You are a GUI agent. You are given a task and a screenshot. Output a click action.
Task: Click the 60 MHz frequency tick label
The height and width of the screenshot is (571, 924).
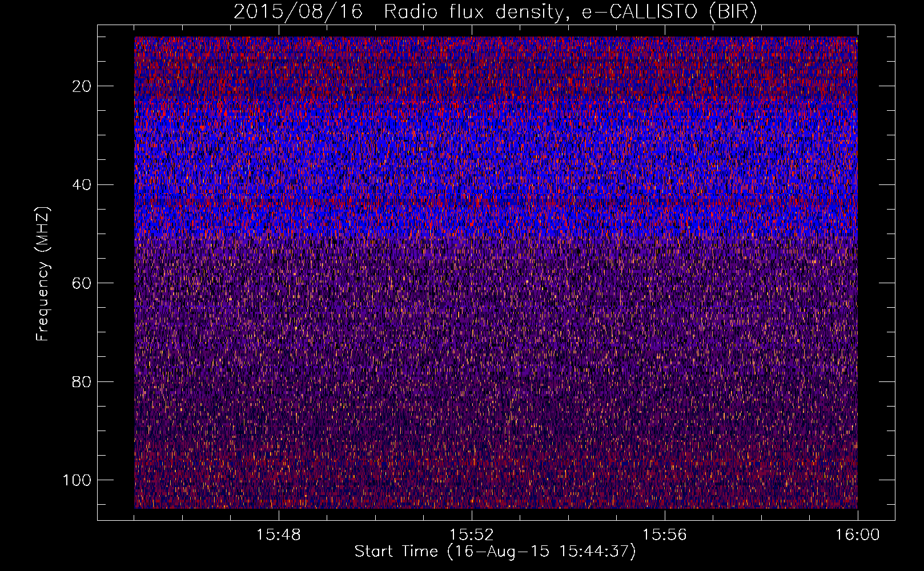pyautogui.click(x=82, y=283)
